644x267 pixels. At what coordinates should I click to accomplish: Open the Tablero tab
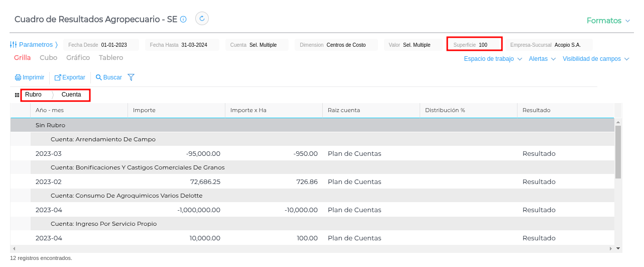(x=111, y=58)
